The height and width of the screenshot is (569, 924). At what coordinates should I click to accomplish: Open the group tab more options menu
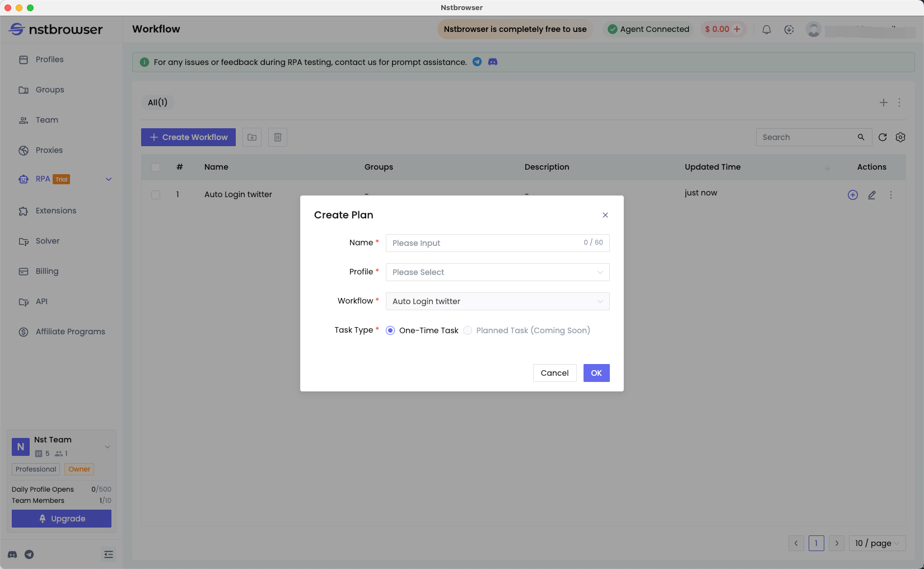[899, 102]
